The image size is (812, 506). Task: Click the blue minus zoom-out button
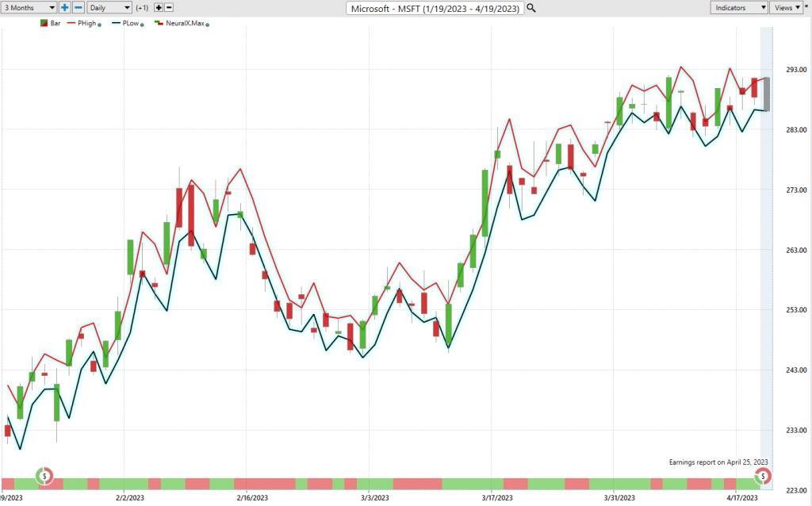coord(79,8)
